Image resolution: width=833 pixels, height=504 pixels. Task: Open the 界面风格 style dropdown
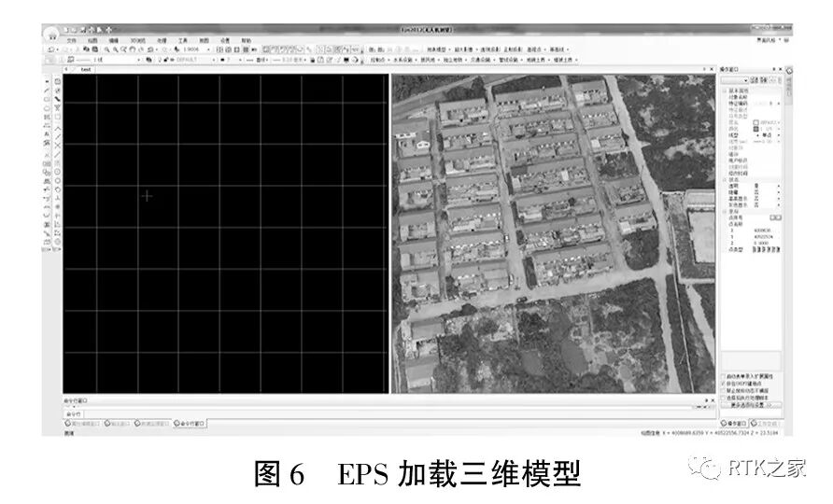[768, 40]
